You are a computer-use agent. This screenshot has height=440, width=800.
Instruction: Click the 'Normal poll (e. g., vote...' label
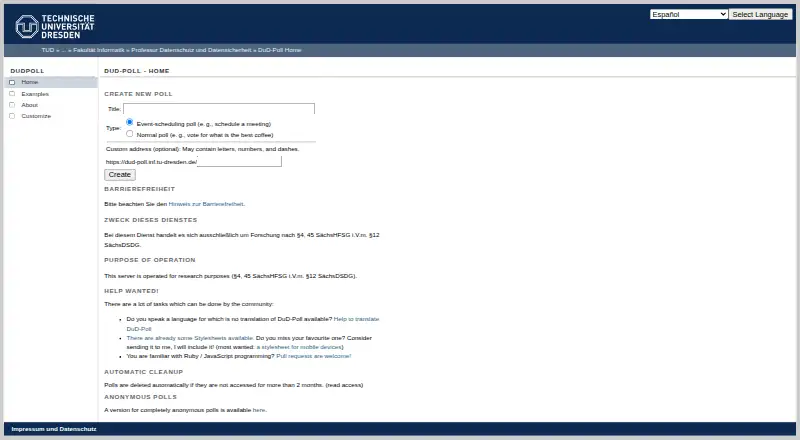[x=205, y=135]
